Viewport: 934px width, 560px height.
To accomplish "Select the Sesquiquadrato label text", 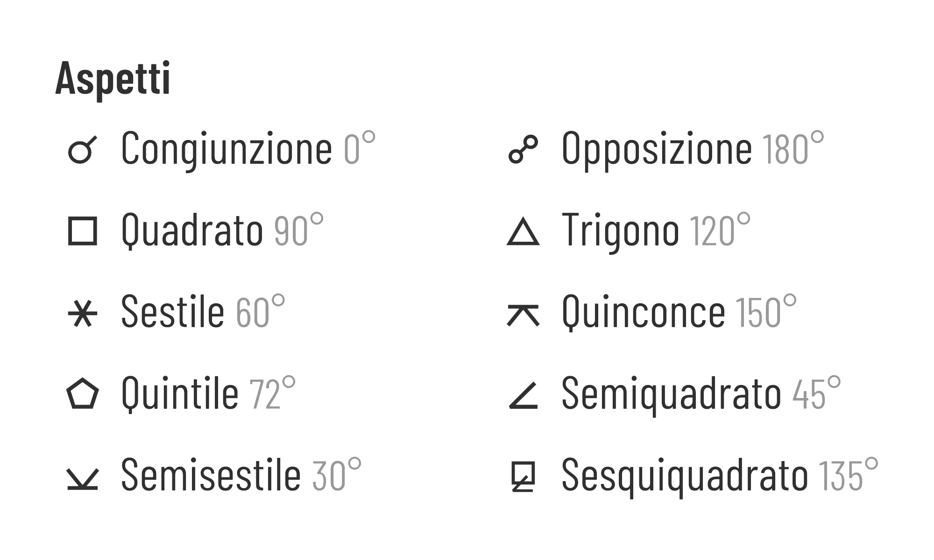I will coord(685,475).
